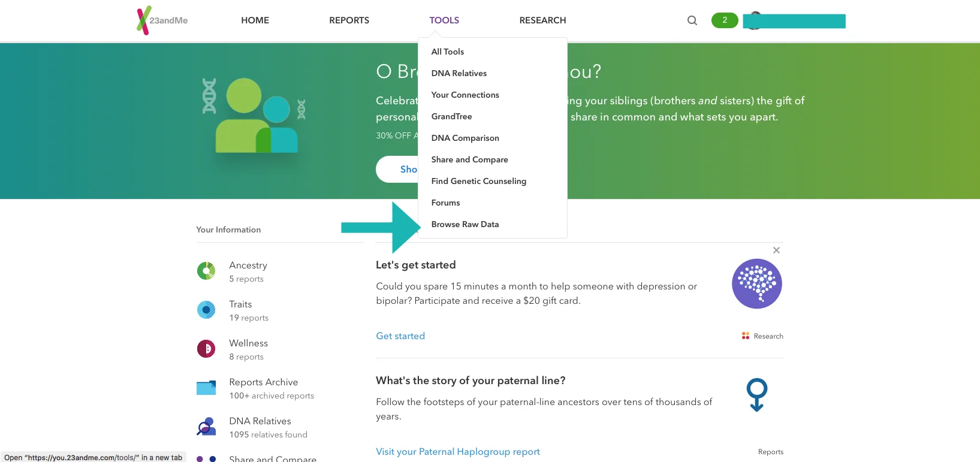Viewport: 980px width, 462px height.
Task: Click the purple brain research icon
Action: (757, 283)
